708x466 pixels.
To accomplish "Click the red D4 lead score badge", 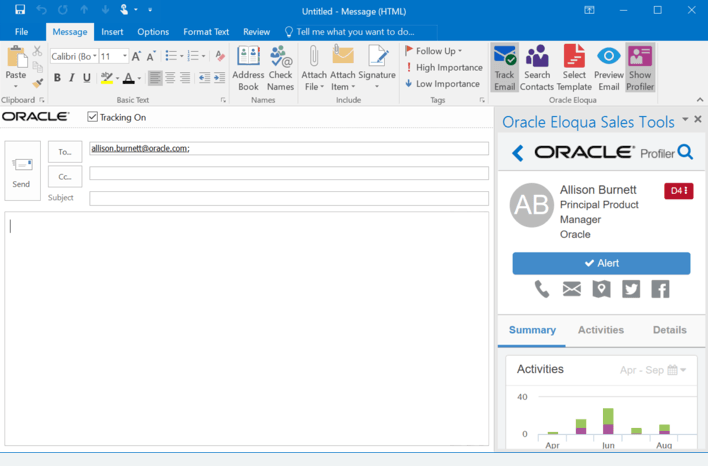I will [x=678, y=191].
